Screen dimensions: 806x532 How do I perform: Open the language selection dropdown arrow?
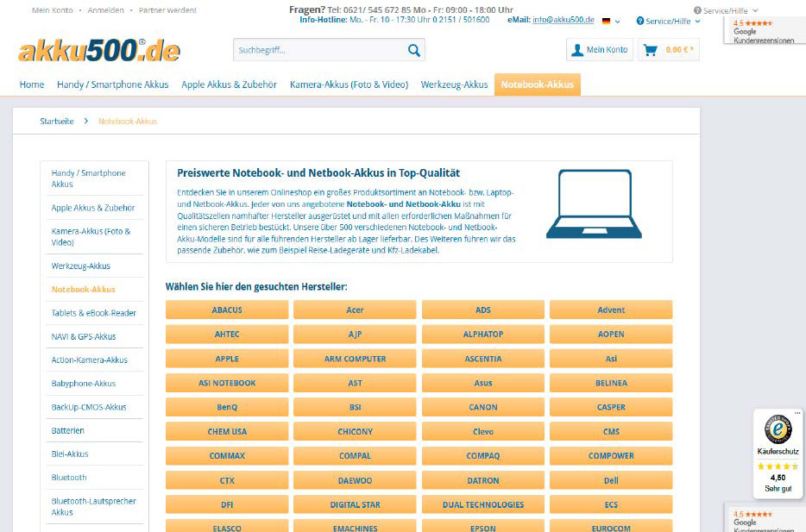[x=617, y=22]
